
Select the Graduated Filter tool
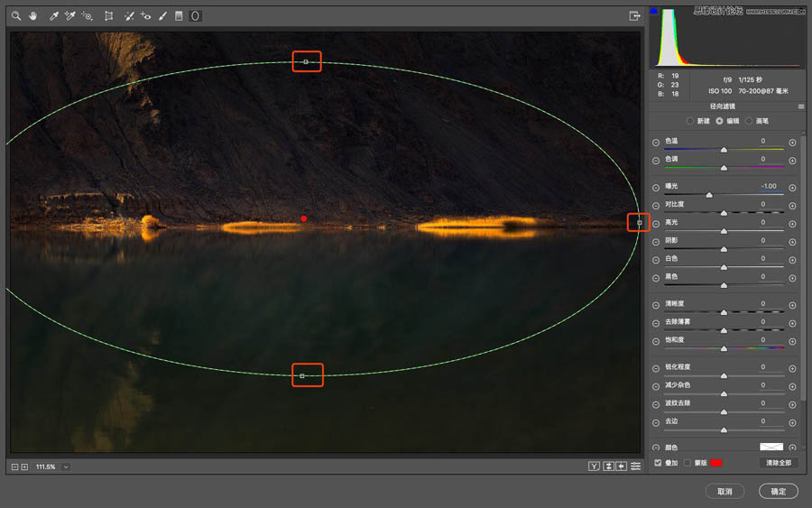click(179, 16)
